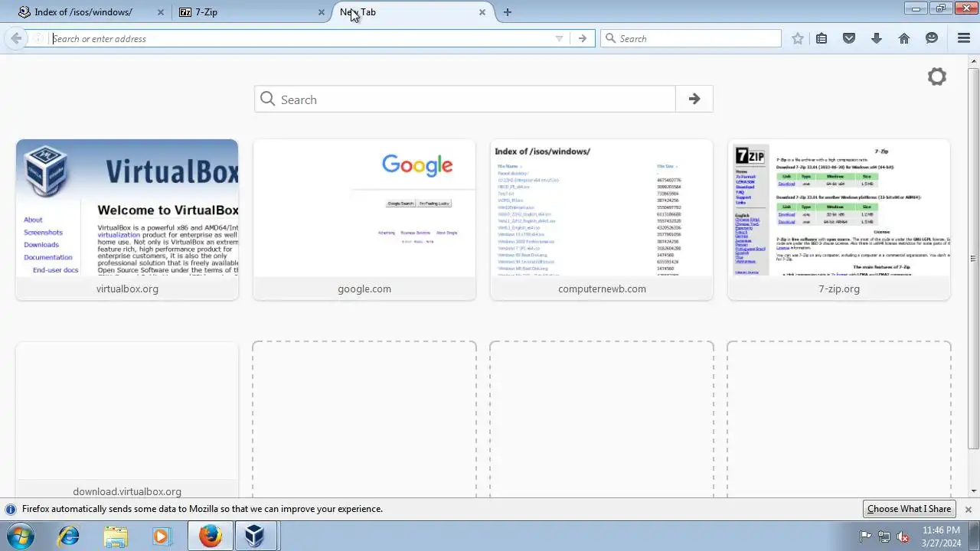This screenshot has height=551, width=980.
Task: Open Windows Media Player taskbar icon
Action: 162,536
